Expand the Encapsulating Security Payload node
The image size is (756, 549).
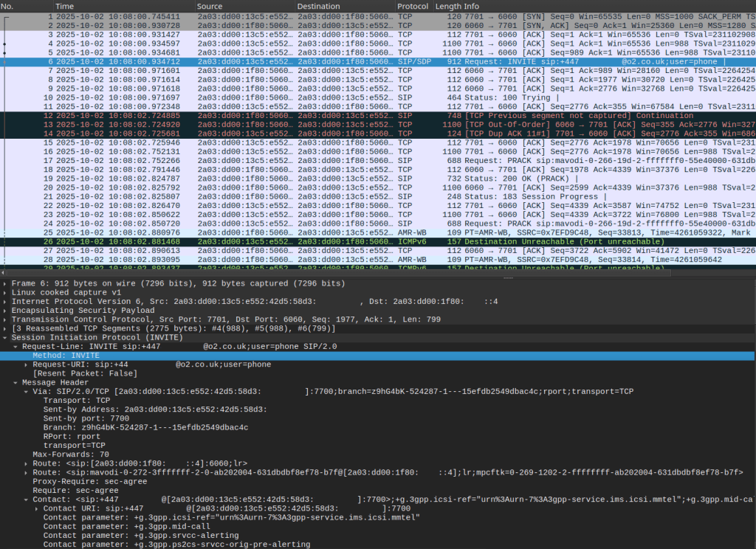(x=6, y=310)
